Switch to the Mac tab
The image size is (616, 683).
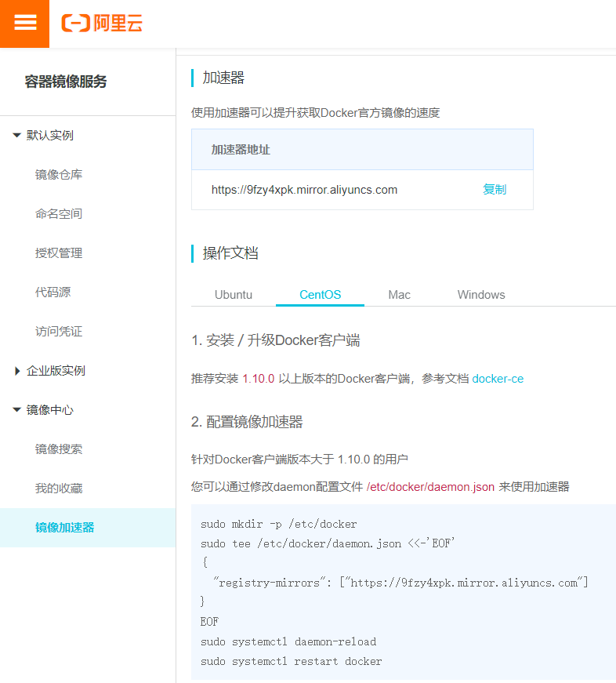coord(399,295)
